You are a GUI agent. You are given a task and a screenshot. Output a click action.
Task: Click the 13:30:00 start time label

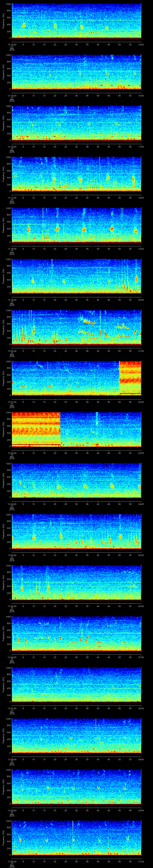pyautogui.click(x=12, y=862)
